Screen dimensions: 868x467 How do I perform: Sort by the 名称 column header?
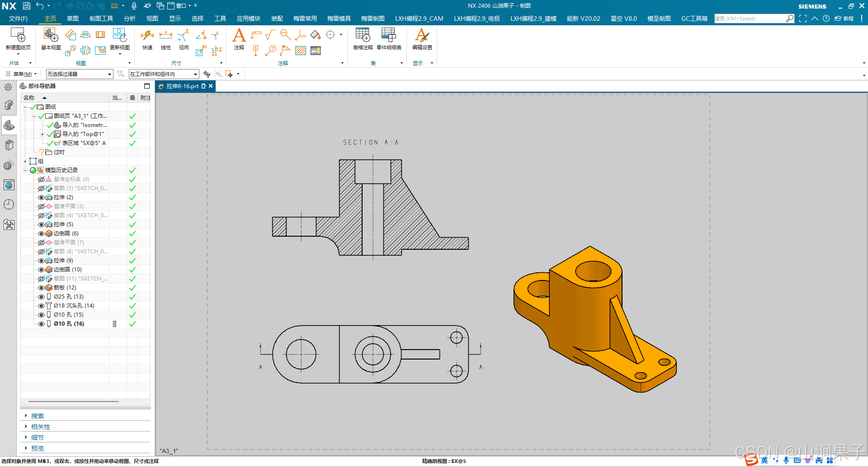coord(65,98)
